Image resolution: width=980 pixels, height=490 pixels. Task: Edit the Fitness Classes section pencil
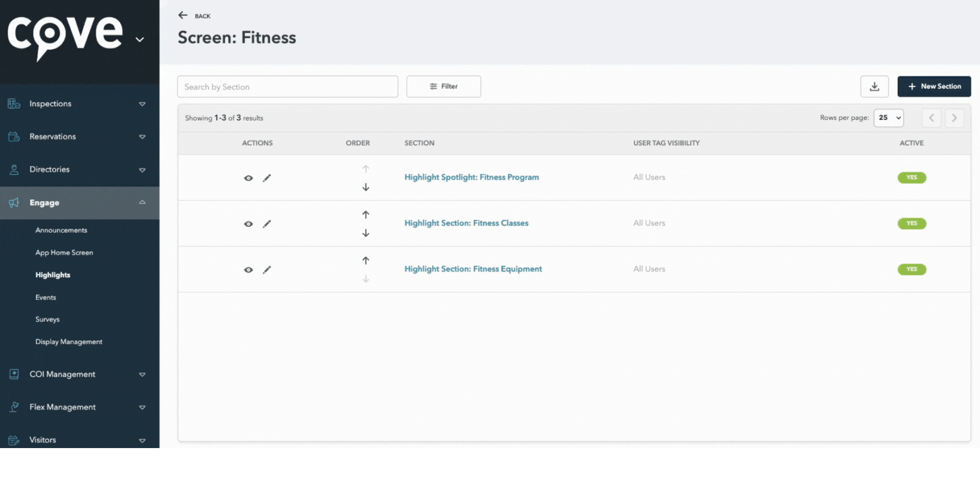(x=267, y=224)
